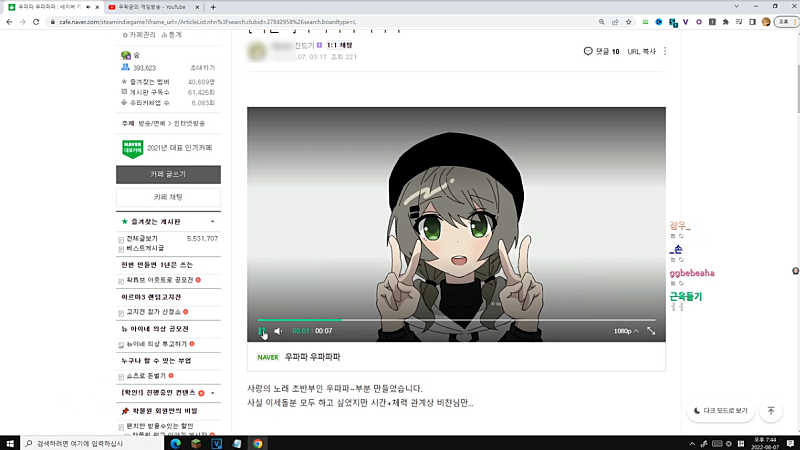Open 왁튜브 아웃트로 공모전 board
This screenshot has height=450, width=800.
tap(160, 280)
